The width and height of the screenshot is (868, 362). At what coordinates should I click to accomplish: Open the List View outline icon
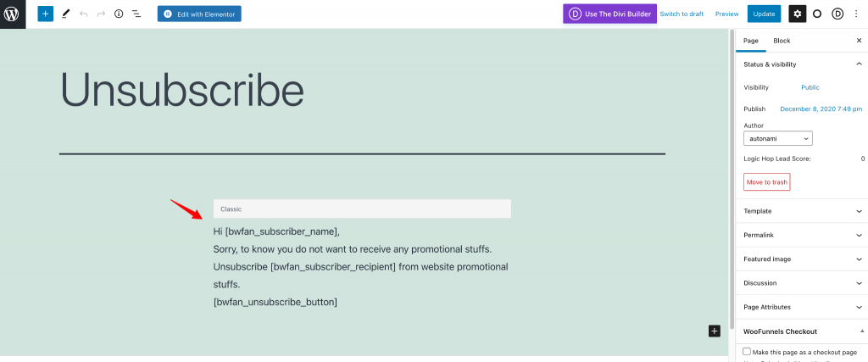(136, 14)
